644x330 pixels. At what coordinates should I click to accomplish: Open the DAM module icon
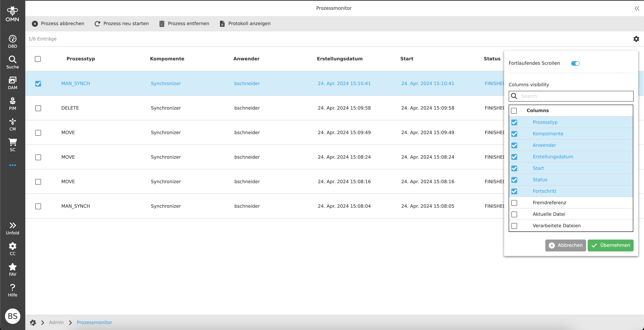(x=12, y=83)
